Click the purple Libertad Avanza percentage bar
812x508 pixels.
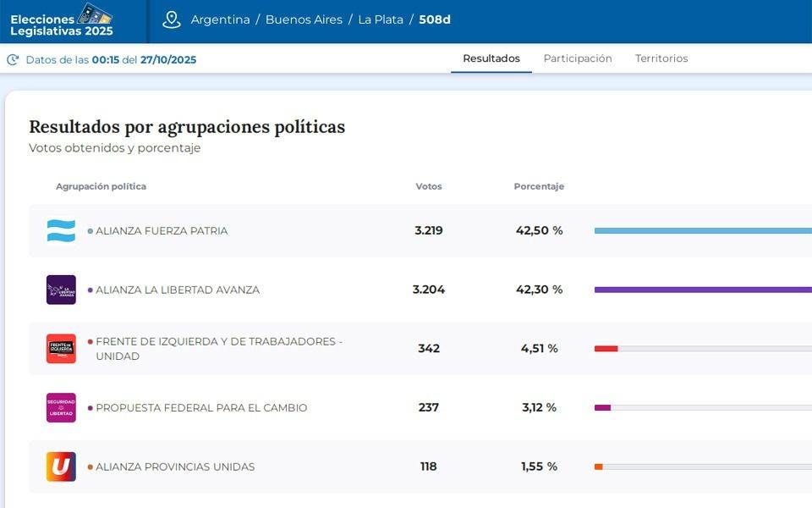[x=702, y=290]
